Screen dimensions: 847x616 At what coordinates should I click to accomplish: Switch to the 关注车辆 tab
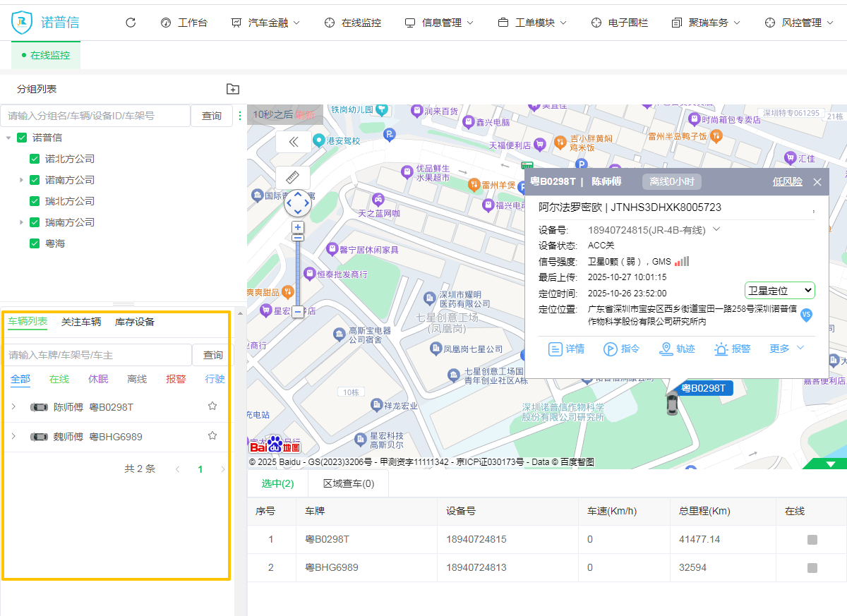point(81,322)
